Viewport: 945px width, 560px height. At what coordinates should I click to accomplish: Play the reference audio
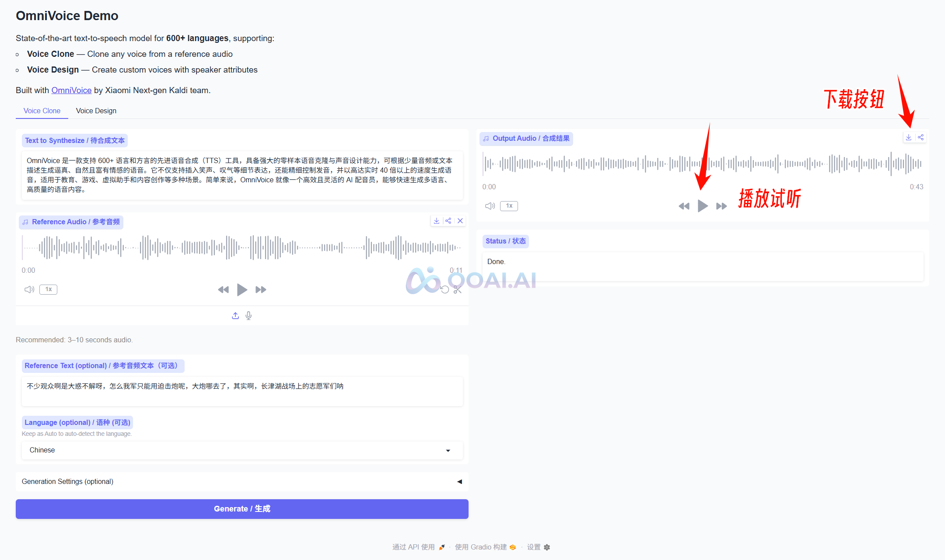click(241, 289)
